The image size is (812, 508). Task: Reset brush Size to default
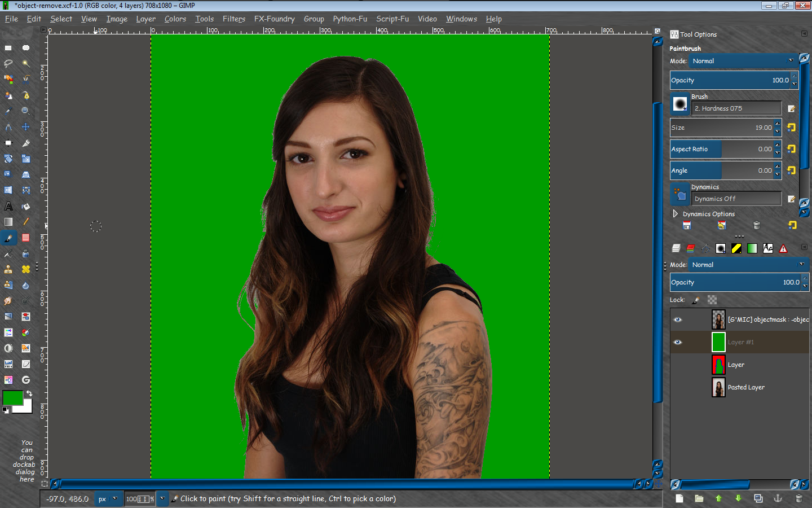792,128
